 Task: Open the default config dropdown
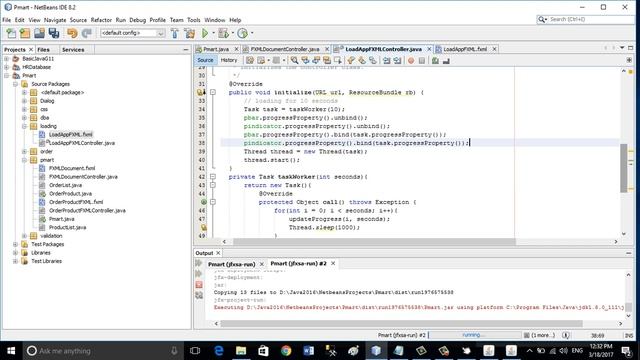[133, 33]
